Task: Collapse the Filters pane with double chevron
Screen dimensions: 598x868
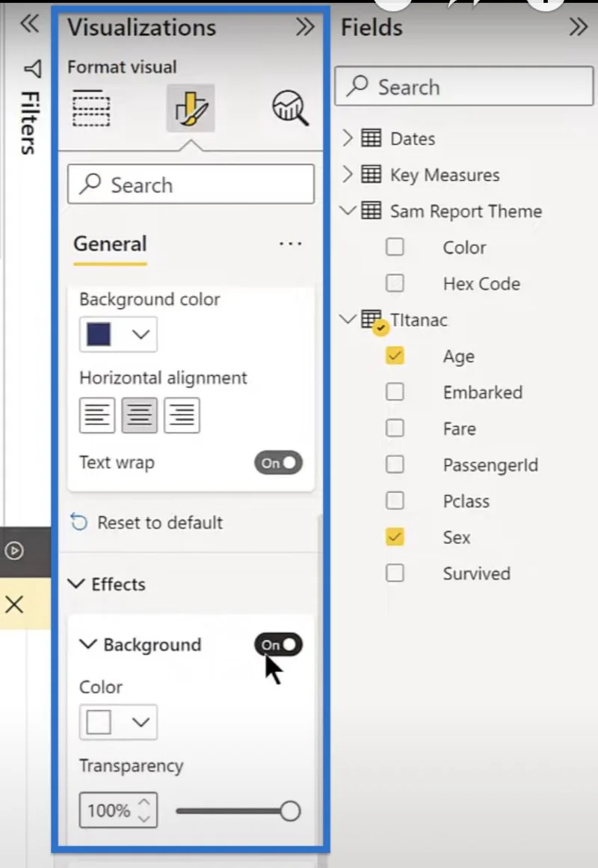Action: point(29,23)
